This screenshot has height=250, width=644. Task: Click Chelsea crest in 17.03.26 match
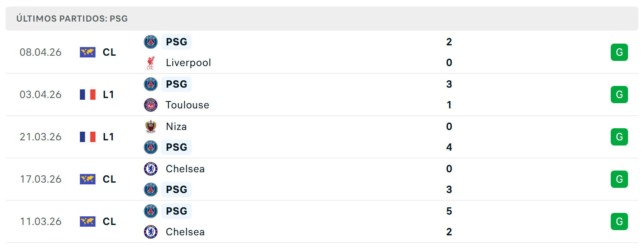(x=151, y=169)
